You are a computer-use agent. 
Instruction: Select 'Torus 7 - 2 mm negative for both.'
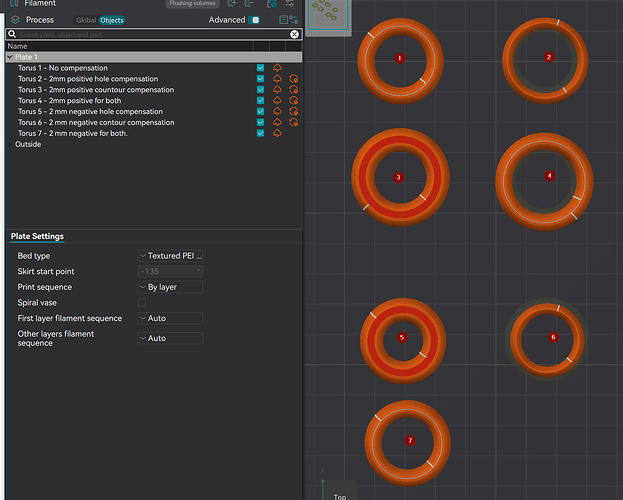tap(73, 133)
